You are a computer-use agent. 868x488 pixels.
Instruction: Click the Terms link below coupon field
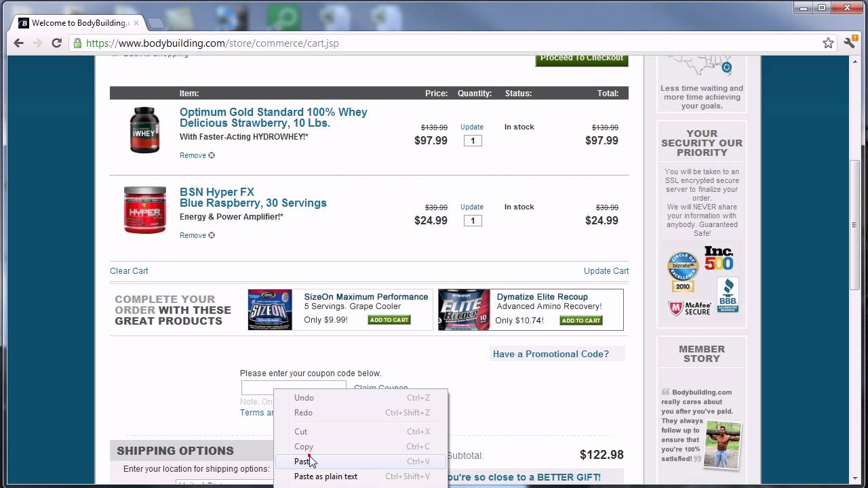256,413
